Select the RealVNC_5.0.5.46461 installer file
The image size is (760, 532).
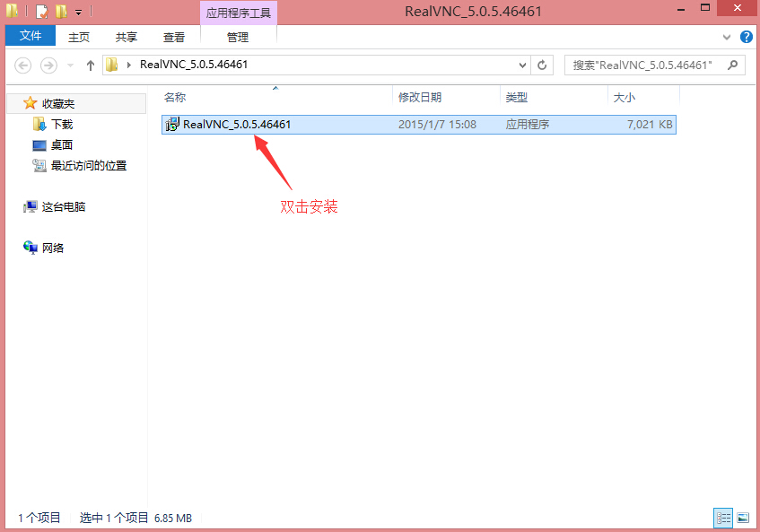point(237,125)
